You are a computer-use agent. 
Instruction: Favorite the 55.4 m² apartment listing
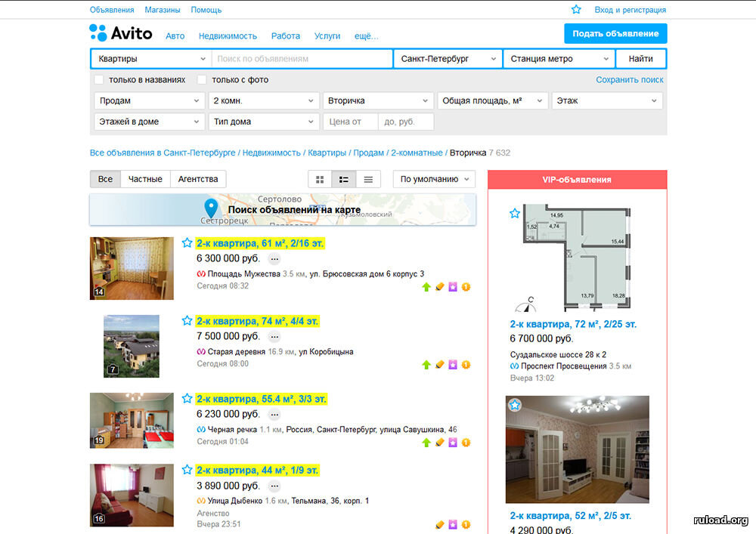[187, 399]
